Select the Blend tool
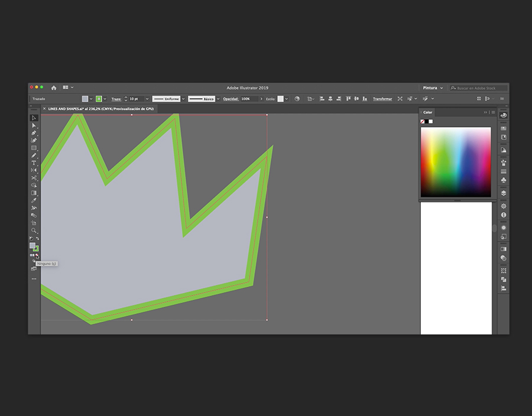The width and height of the screenshot is (532, 416). click(34, 215)
